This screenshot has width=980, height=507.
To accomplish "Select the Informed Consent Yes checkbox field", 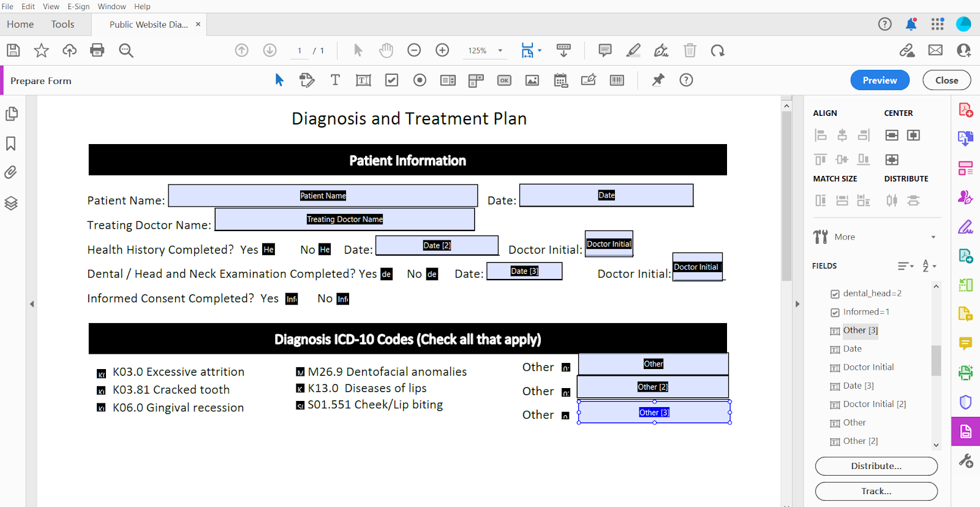I will [292, 299].
